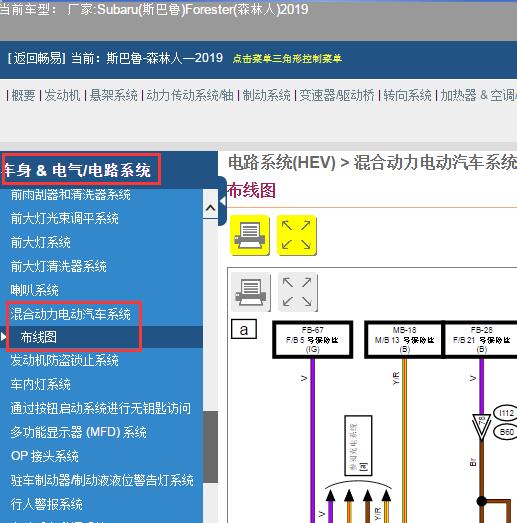
Task: Click the triangle marker beside 布线图
Action: point(3,337)
